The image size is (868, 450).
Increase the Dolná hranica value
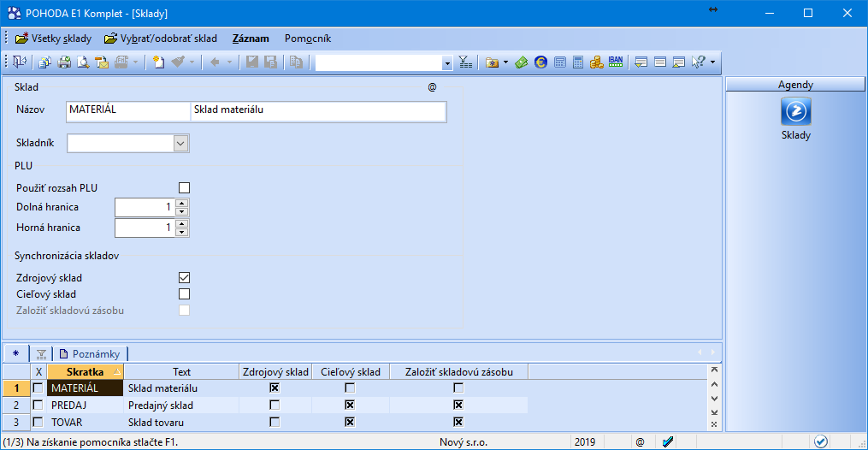click(x=181, y=204)
